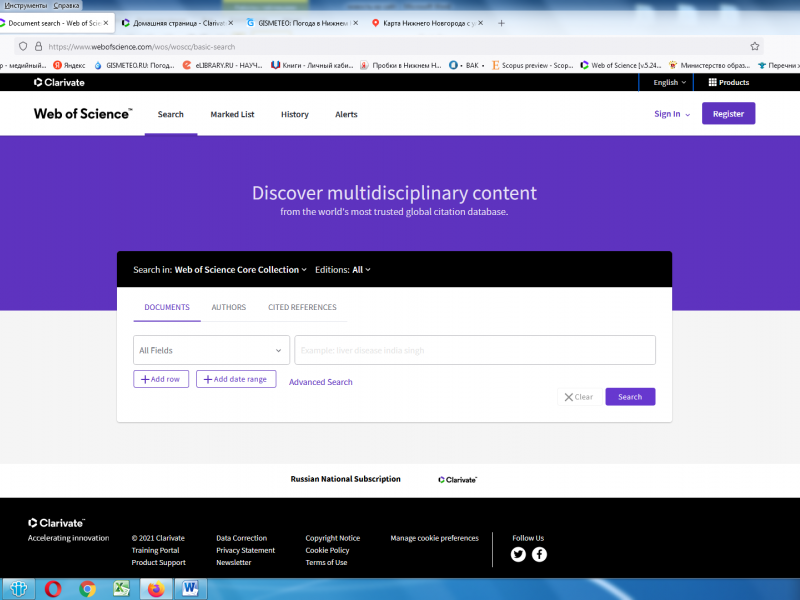
Task: Expand the Editions: All dropdown
Action: point(343,270)
